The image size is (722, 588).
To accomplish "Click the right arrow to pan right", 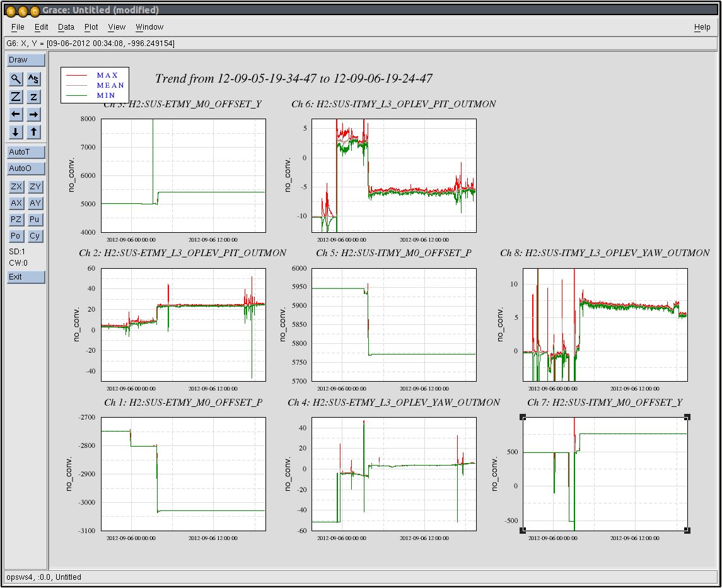I will 33,114.
